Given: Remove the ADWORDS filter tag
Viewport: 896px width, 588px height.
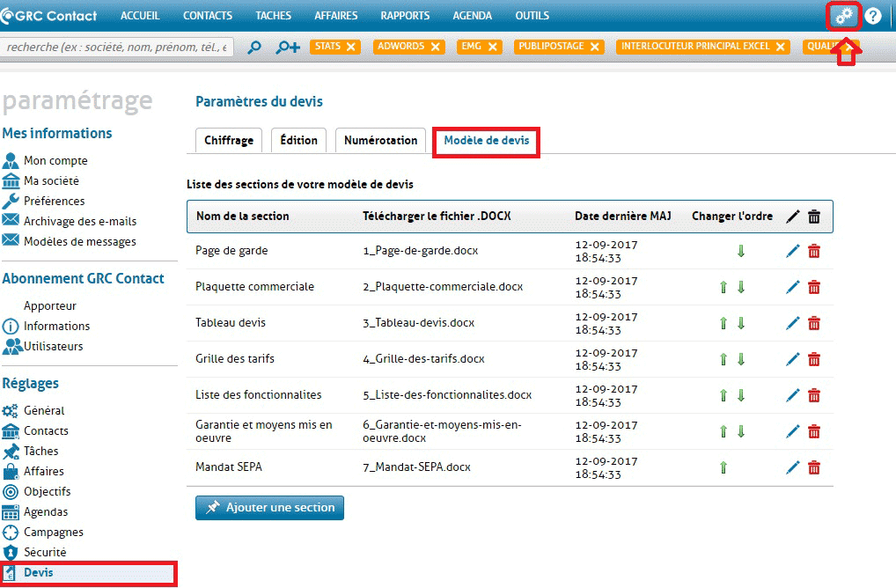Looking at the screenshot, I should coord(437,47).
